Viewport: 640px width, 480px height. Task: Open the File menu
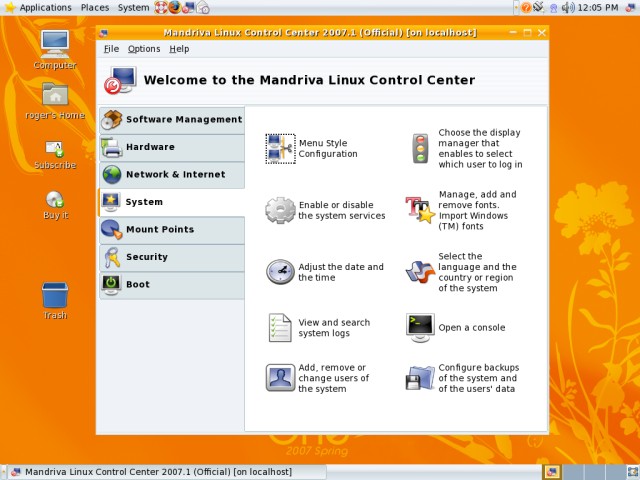(x=111, y=49)
